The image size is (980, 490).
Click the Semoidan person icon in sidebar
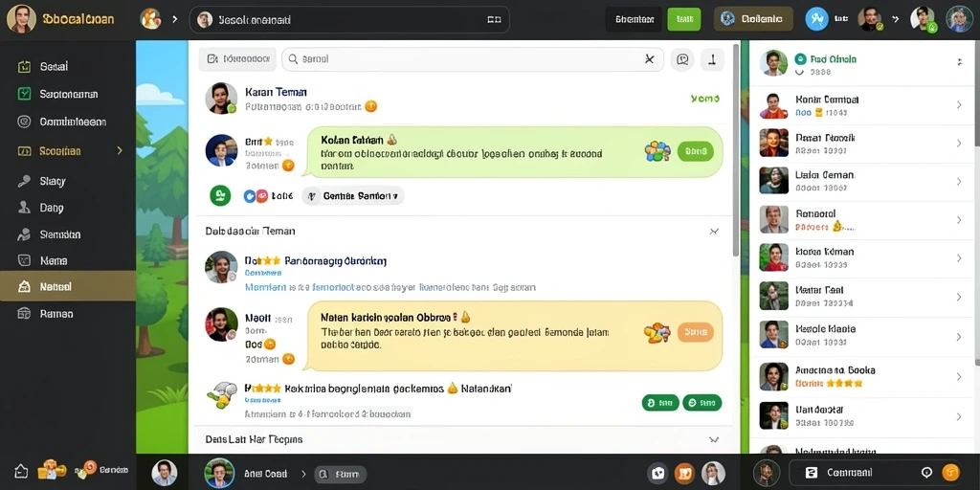point(24,234)
